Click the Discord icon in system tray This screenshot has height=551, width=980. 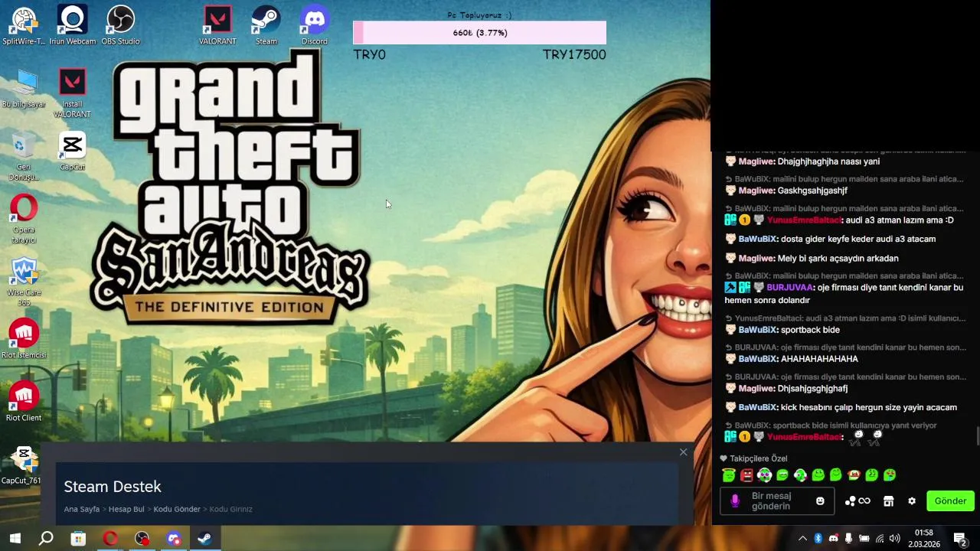[x=833, y=539]
